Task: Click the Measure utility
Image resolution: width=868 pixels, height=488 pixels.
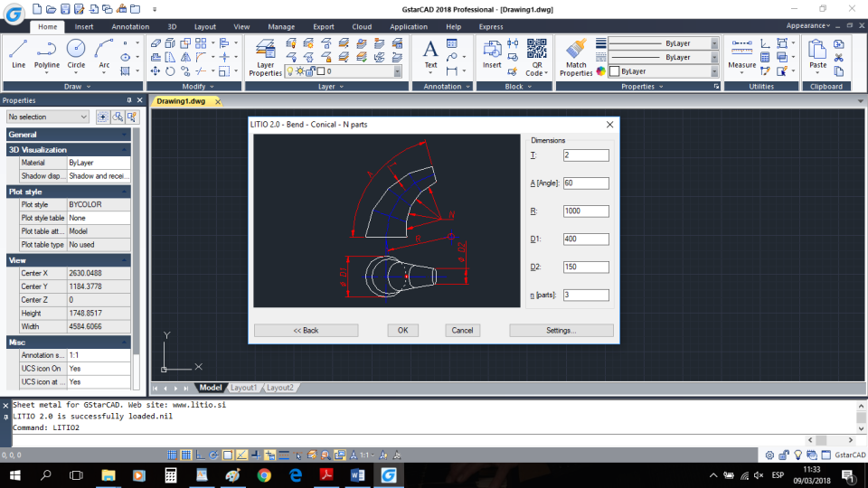Action: (741, 54)
